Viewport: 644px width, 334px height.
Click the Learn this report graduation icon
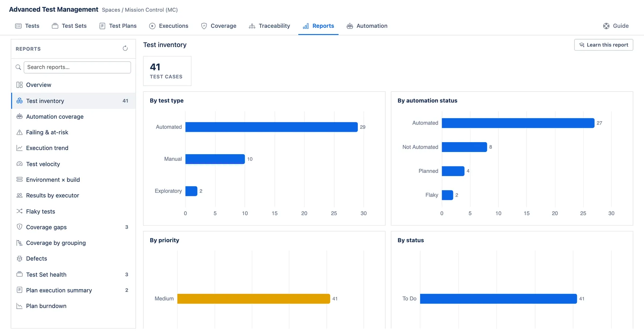tap(582, 45)
